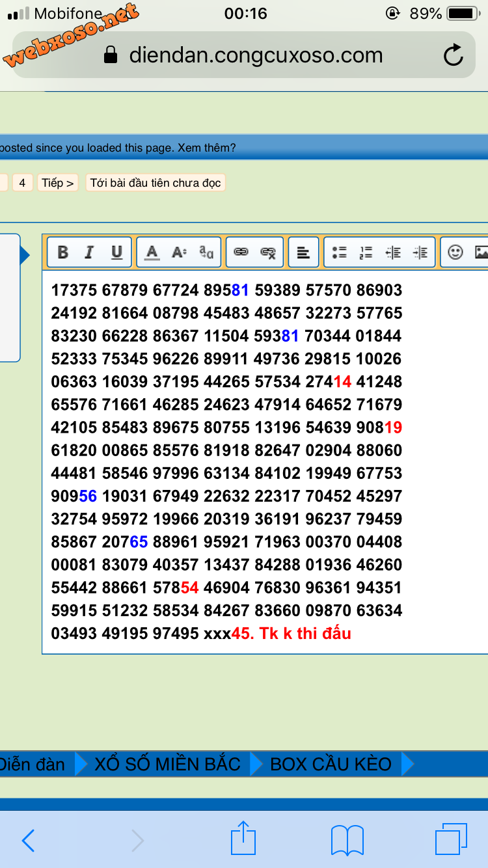488x868 pixels.
Task: Click the number 17375 in first row
Action: tap(74, 290)
